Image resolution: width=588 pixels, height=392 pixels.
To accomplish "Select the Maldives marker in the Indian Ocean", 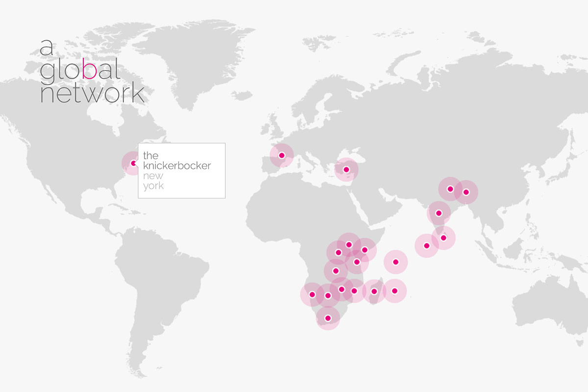I will [x=426, y=246].
